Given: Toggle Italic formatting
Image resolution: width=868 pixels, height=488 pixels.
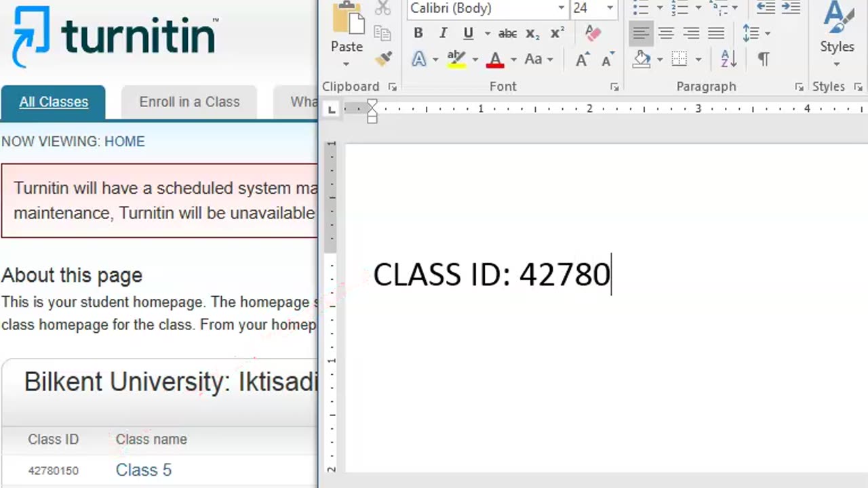Looking at the screenshot, I should [x=443, y=33].
